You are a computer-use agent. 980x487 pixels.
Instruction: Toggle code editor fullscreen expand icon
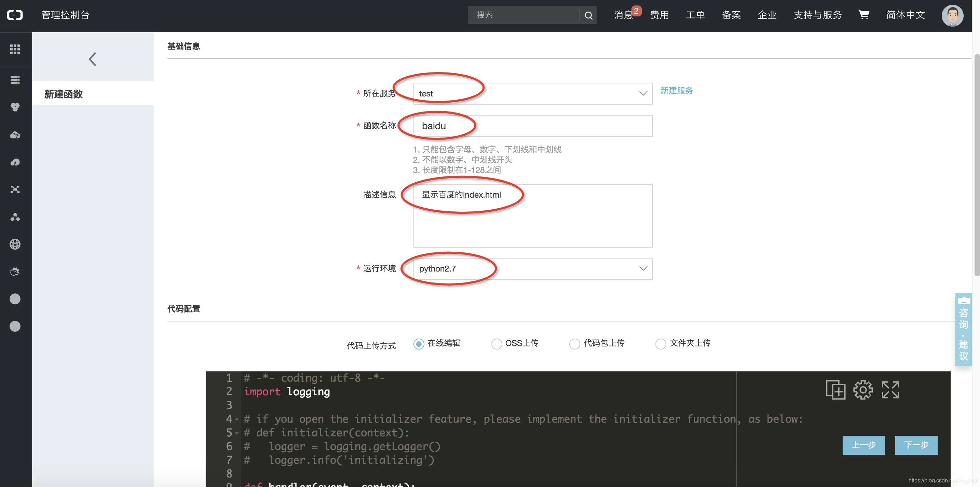(x=890, y=390)
